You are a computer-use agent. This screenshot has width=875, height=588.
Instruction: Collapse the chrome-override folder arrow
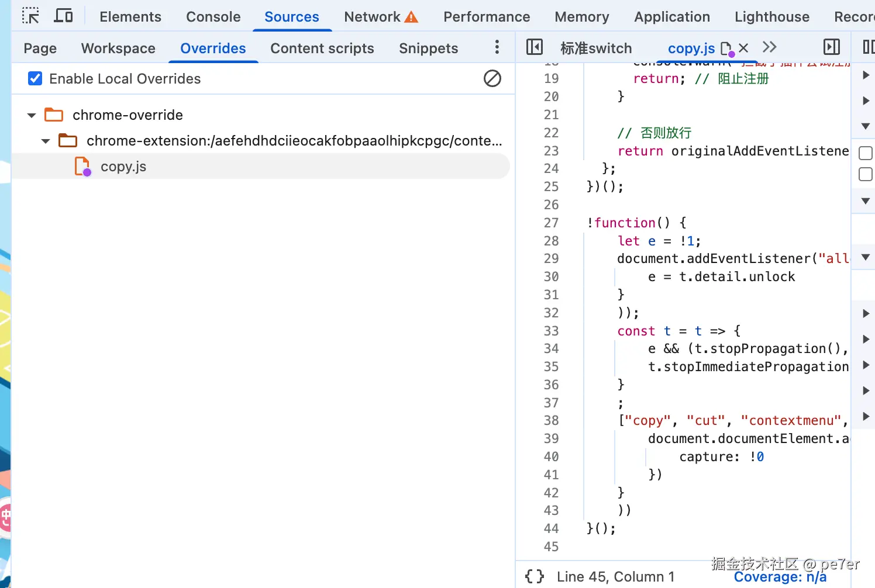[x=32, y=115]
